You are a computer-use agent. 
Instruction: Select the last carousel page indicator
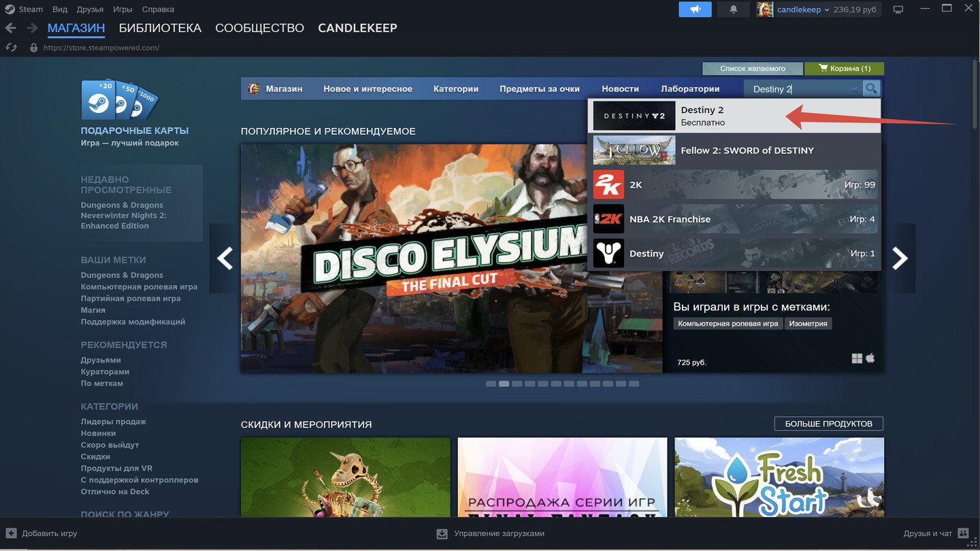(x=634, y=384)
